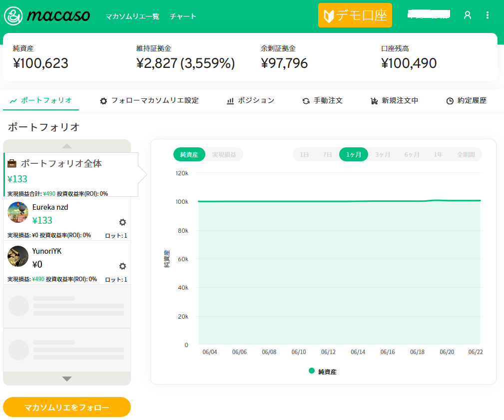Open the ポジション tab
The height and width of the screenshot is (420, 504).
point(250,100)
